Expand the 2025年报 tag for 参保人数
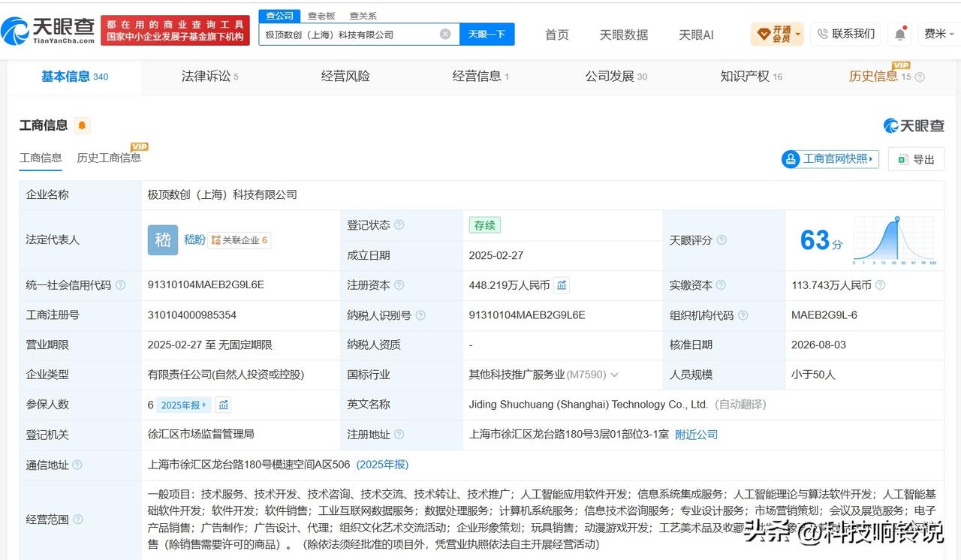This screenshot has width=961, height=560. pyautogui.click(x=183, y=405)
